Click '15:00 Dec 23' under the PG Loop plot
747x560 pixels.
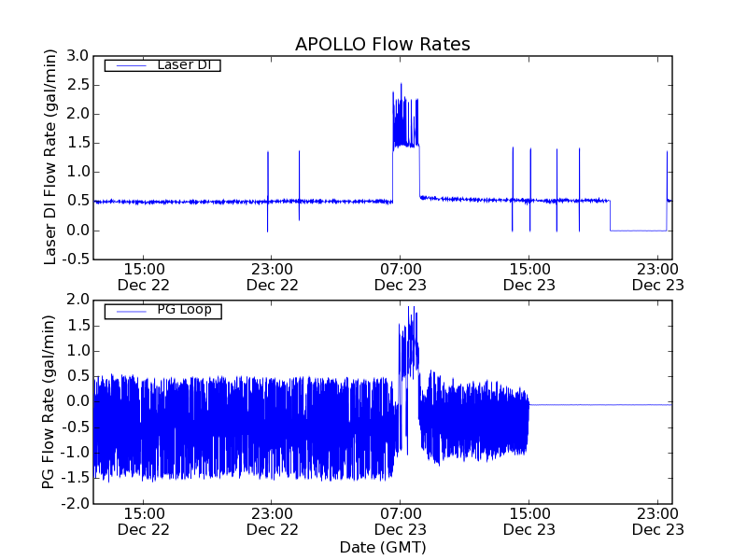[x=529, y=522]
